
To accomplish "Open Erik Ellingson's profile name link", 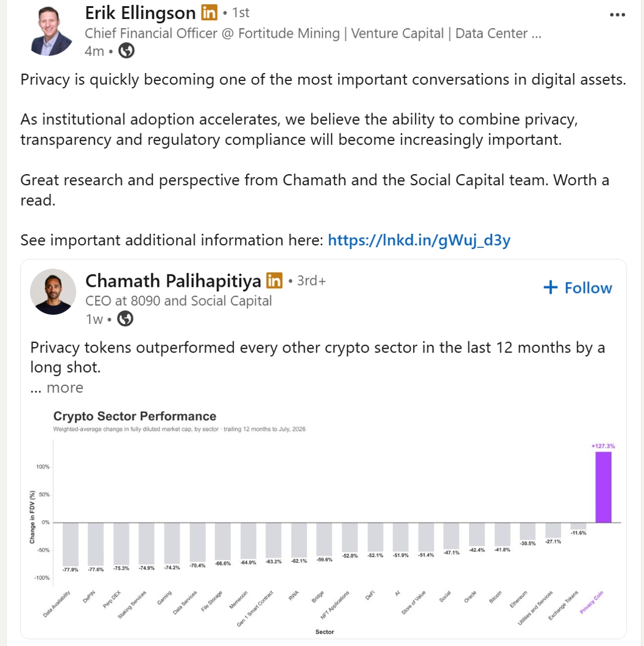I will click(x=140, y=13).
